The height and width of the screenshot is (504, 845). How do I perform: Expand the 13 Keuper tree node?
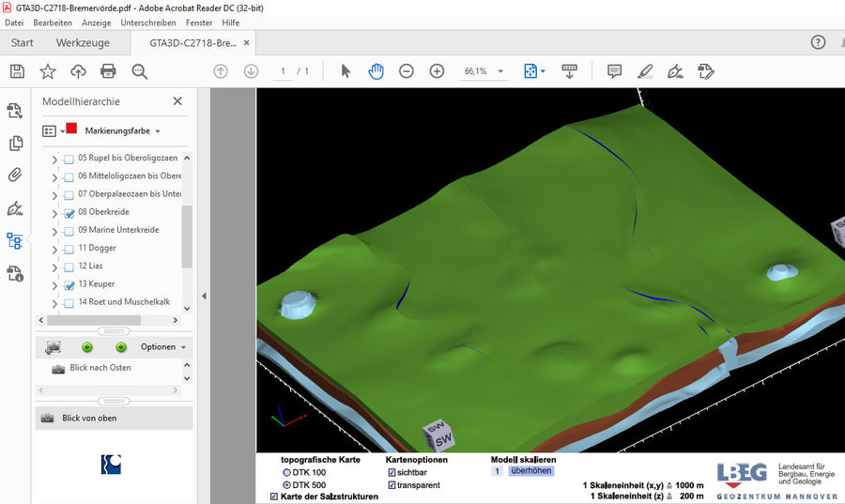tap(54, 284)
